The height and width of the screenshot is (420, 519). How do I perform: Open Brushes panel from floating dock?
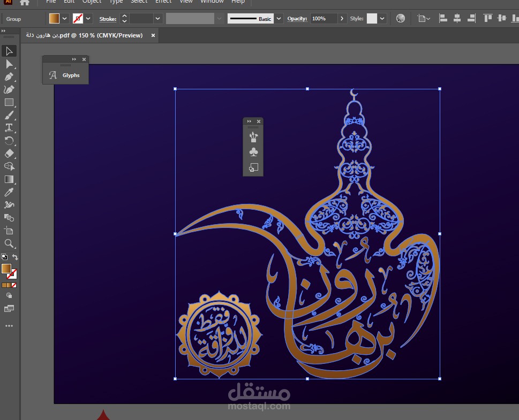pyautogui.click(x=253, y=136)
